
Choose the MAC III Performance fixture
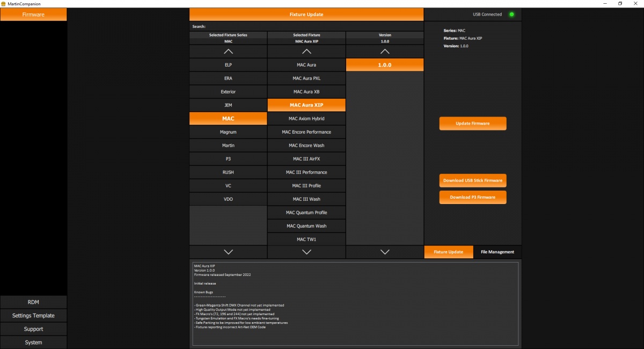(306, 172)
